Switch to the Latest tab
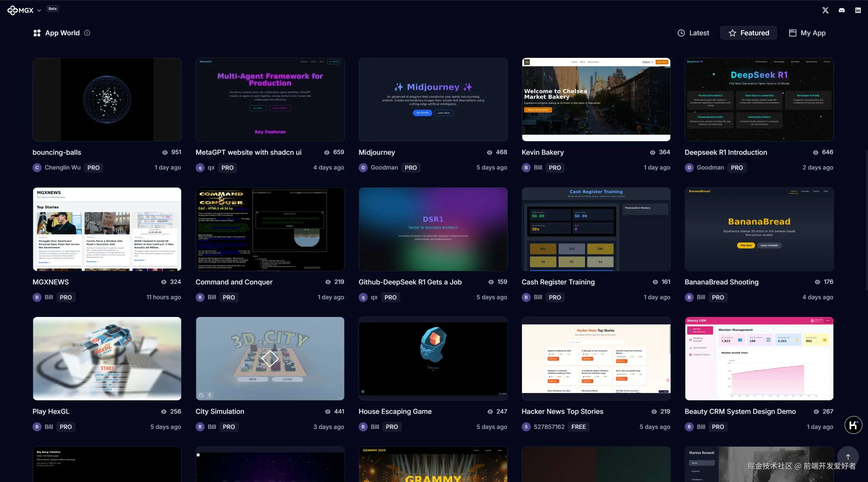Viewport: 868px width, 482px height. [693, 33]
